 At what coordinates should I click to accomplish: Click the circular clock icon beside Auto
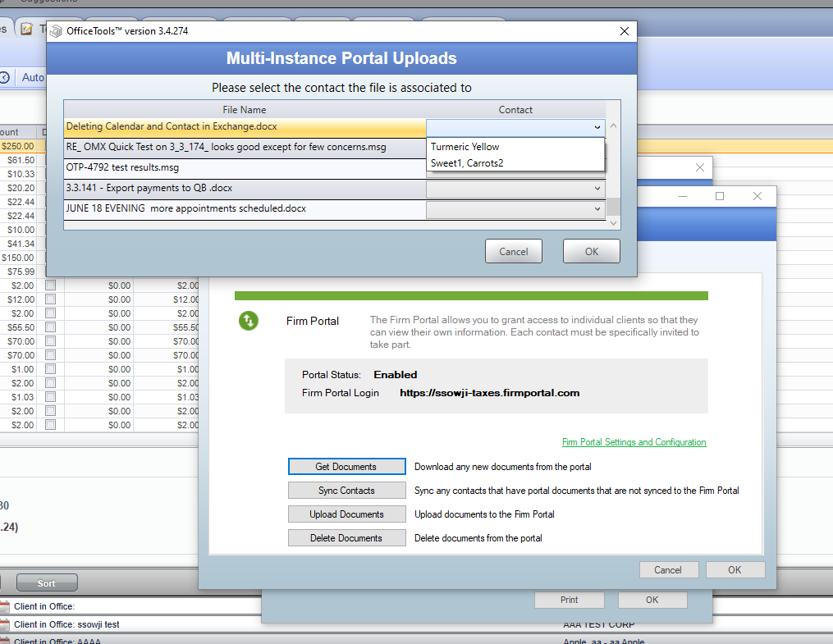[x=5, y=77]
